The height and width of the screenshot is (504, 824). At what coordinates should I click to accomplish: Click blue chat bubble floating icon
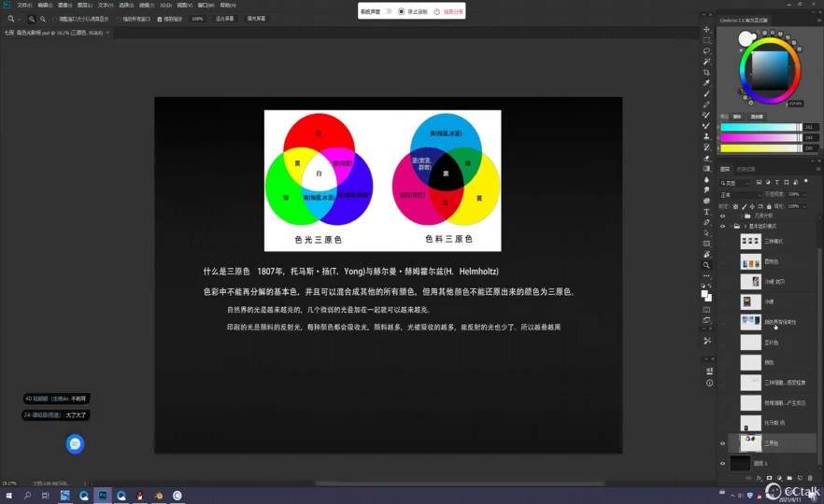pos(75,444)
